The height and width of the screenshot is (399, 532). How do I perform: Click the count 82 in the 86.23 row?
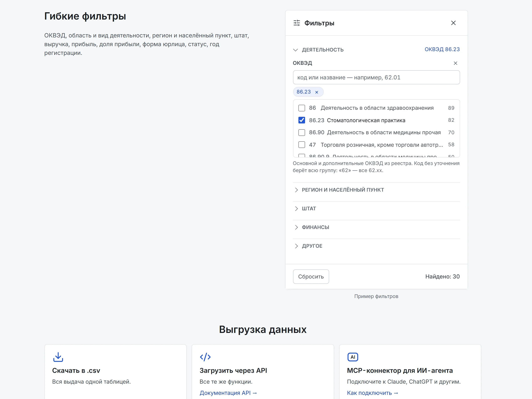(x=451, y=120)
